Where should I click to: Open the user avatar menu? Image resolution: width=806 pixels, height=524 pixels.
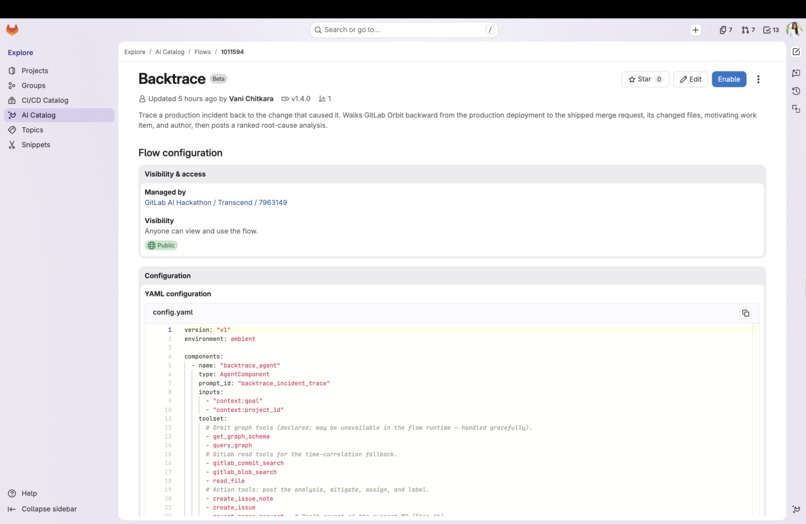click(x=794, y=29)
